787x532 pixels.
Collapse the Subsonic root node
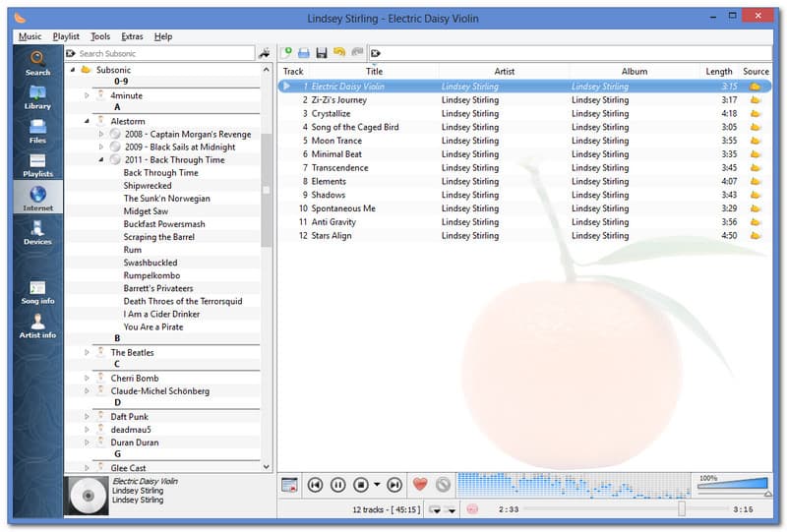[x=73, y=70]
